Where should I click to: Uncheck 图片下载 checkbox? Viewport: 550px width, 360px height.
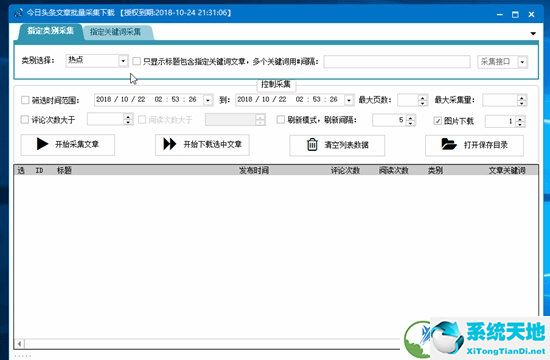coord(437,121)
